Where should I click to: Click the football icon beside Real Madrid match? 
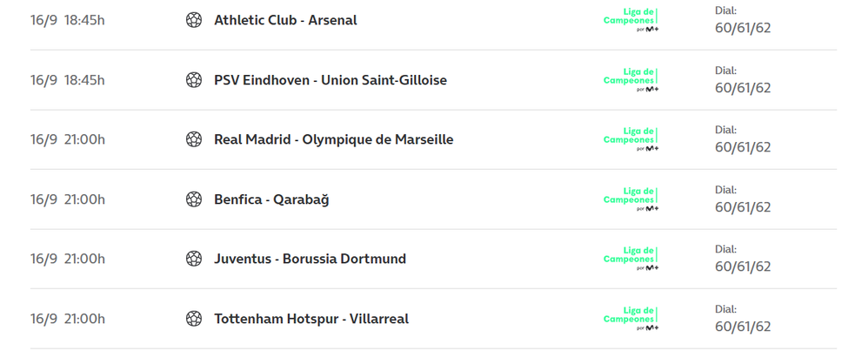(194, 139)
